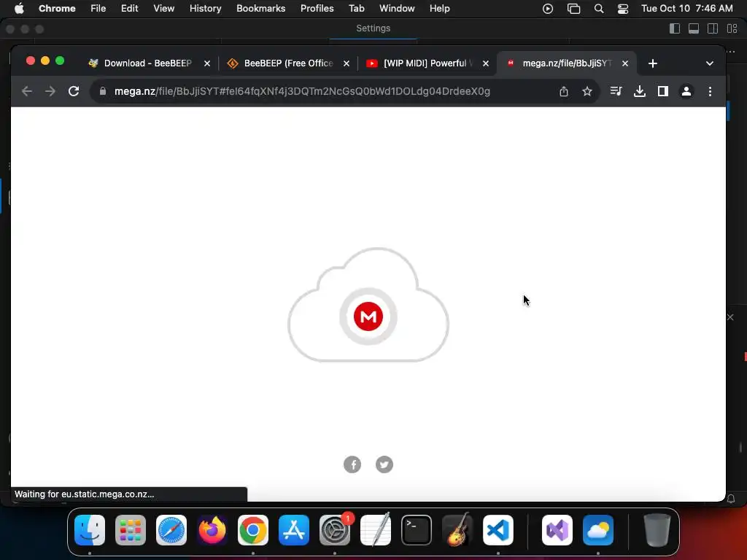Customize layout in VS Code window
747x560 pixels.
[x=732, y=28]
